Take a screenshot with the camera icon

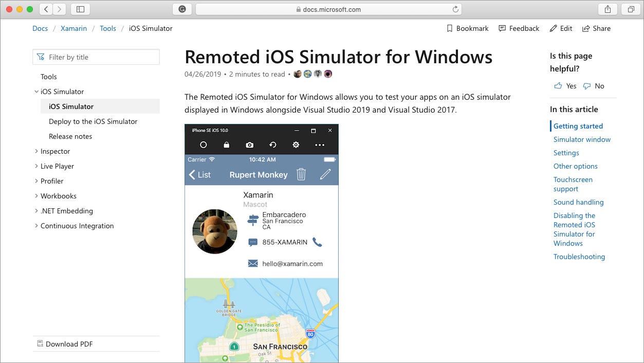(x=249, y=144)
